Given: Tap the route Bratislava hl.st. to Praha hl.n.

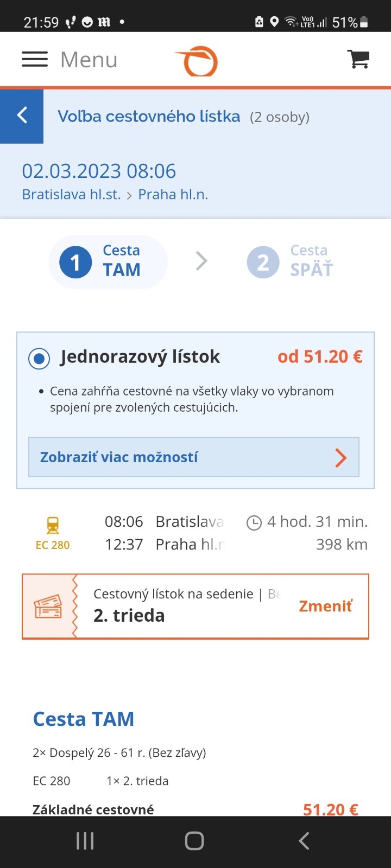Looking at the screenshot, I should (115, 194).
